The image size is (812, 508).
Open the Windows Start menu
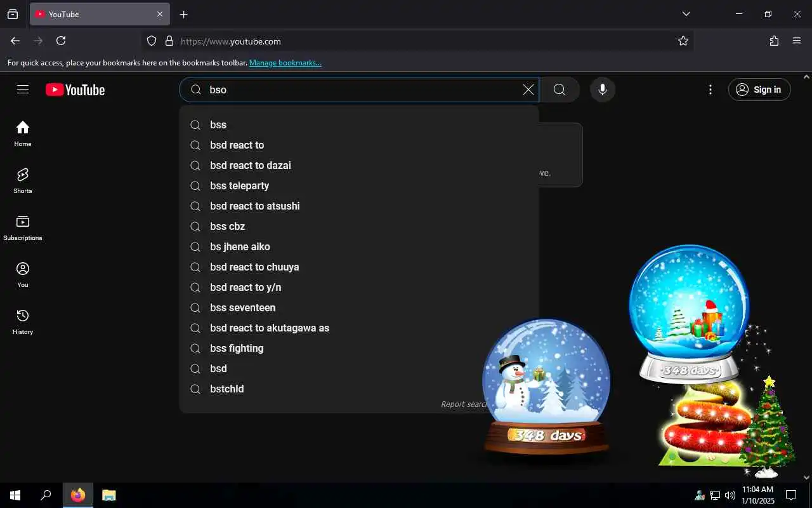(15, 495)
